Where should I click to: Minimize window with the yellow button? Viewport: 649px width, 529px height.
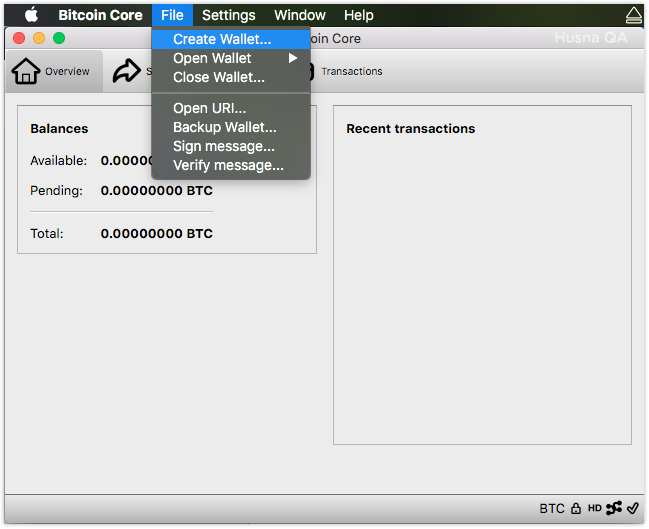coord(39,38)
